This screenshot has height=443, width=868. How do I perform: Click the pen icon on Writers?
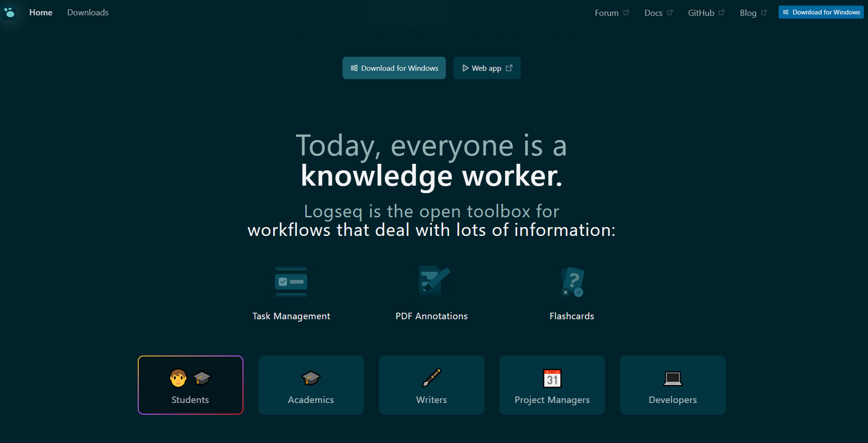point(432,378)
